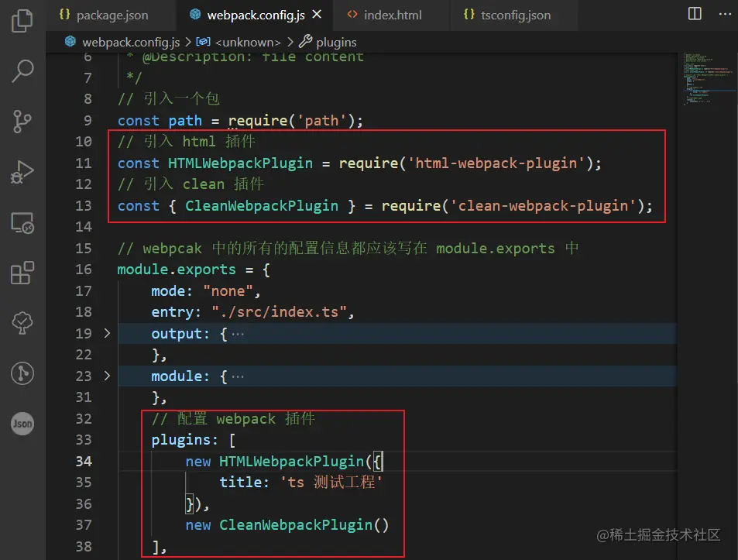Open the Source Control view
Screen dimensions: 738x560
pyautogui.click(x=22, y=122)
